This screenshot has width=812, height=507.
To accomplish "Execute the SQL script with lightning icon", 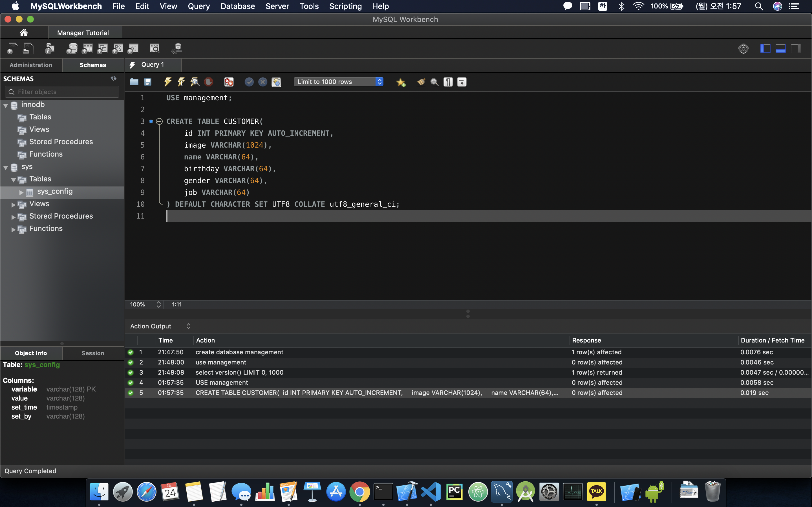I will click(168, 82).
